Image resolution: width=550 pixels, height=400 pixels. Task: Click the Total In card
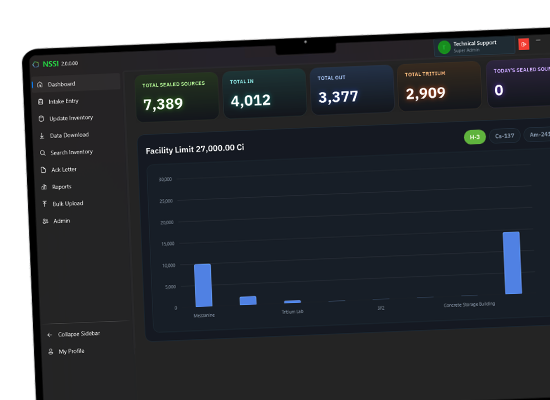pyautogui.click(x=264, y=93)
